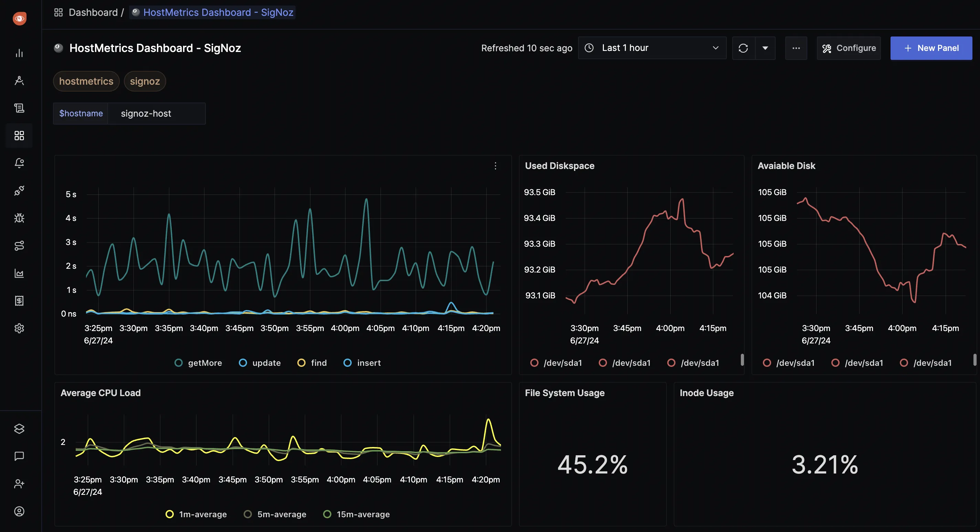980x532 pixels.
Task: Click the Used Diskspace legend scrollbar
Action: pyautogui.click(x=742, y=360)
